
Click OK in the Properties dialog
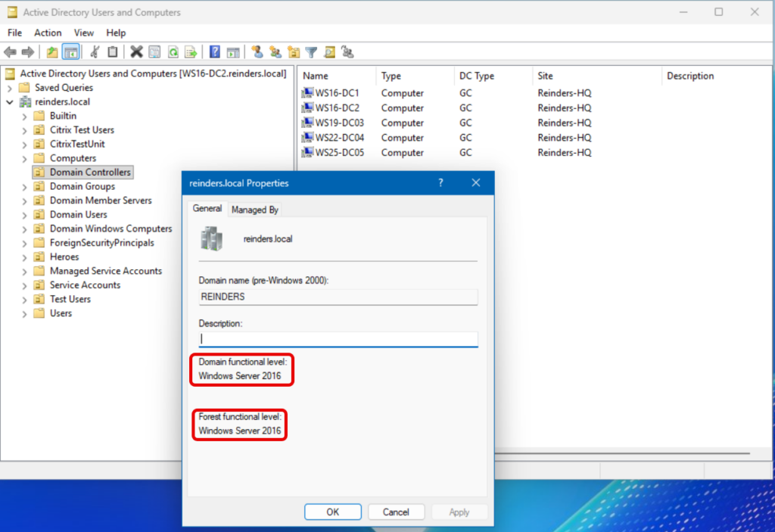[332, 512]
